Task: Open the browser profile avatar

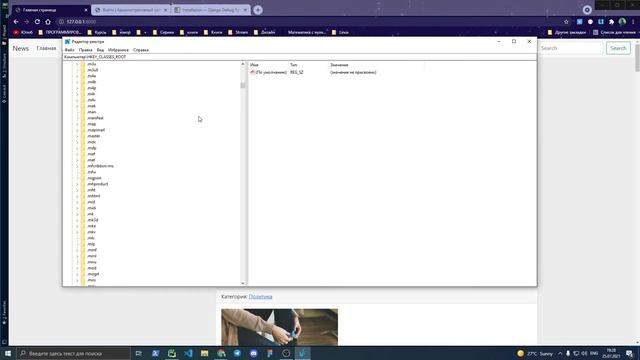Action: click(x=622, y=22)
